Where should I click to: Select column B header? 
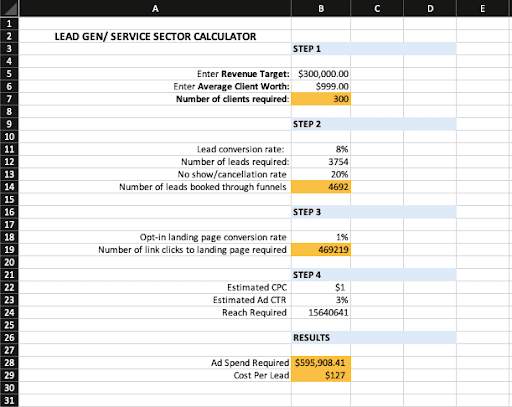coord(321,8)
